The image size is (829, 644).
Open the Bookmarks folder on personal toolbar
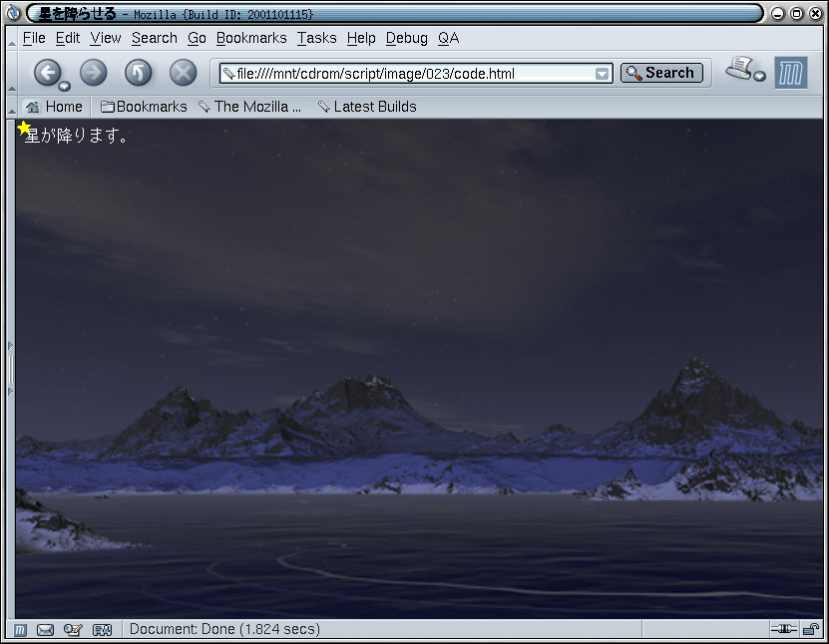point(144,107)
